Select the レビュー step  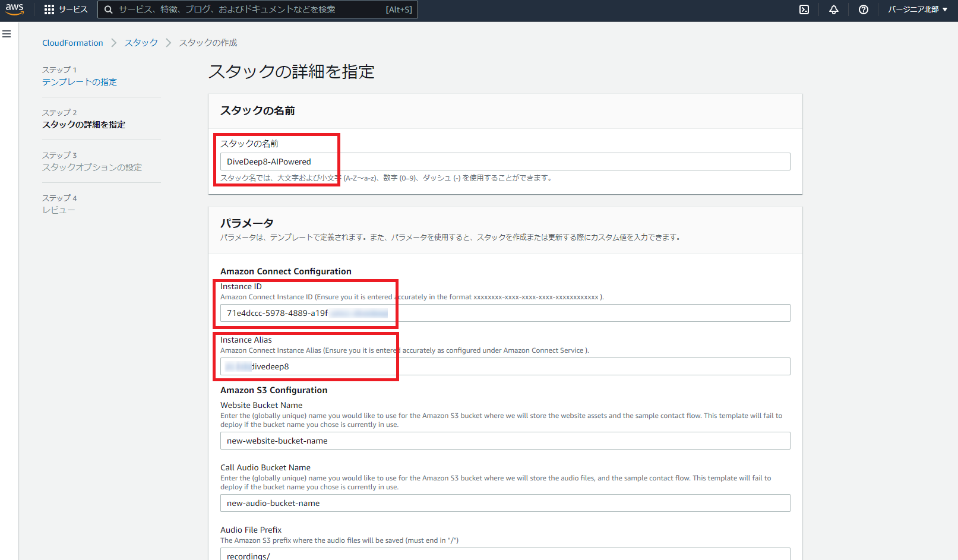coord(59,210)
